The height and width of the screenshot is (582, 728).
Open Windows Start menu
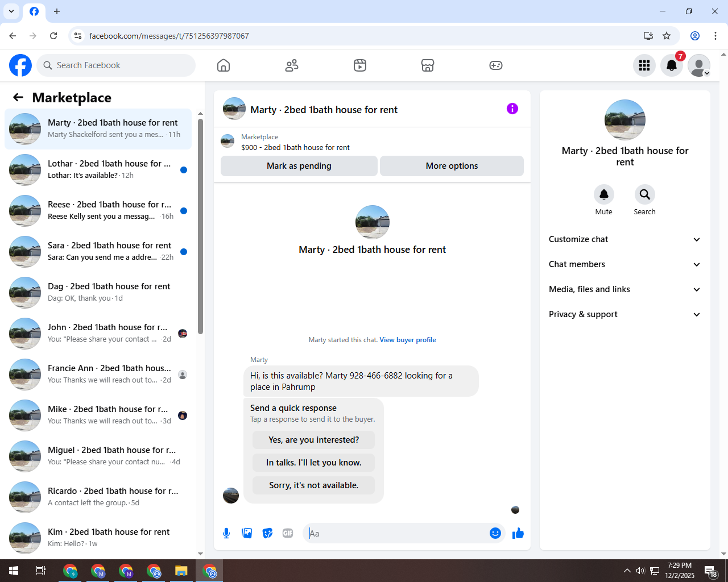pyautogui.click(x=14, y=571)
